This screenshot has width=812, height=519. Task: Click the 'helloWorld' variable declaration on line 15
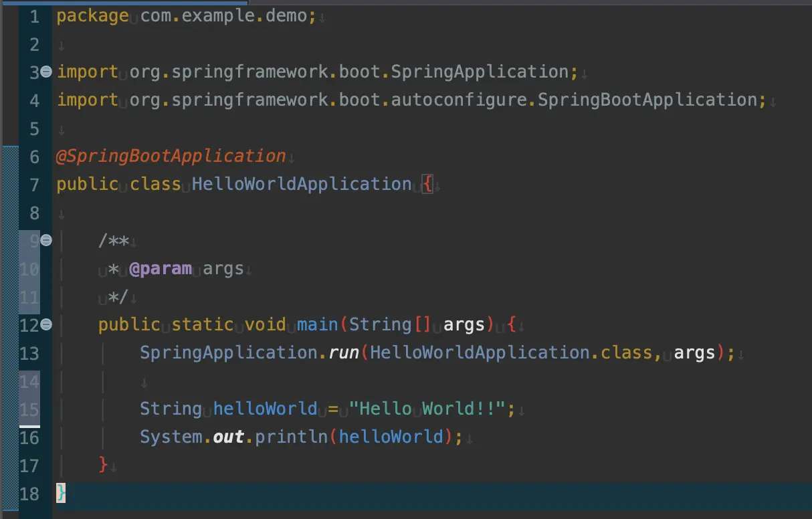coord(265,409)
